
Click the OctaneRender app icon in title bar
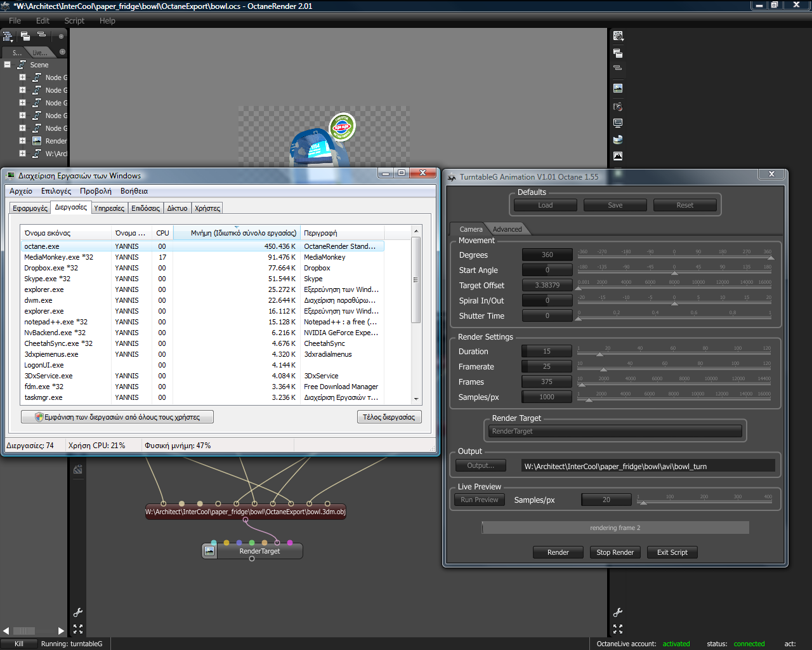[x=6, y=6]
